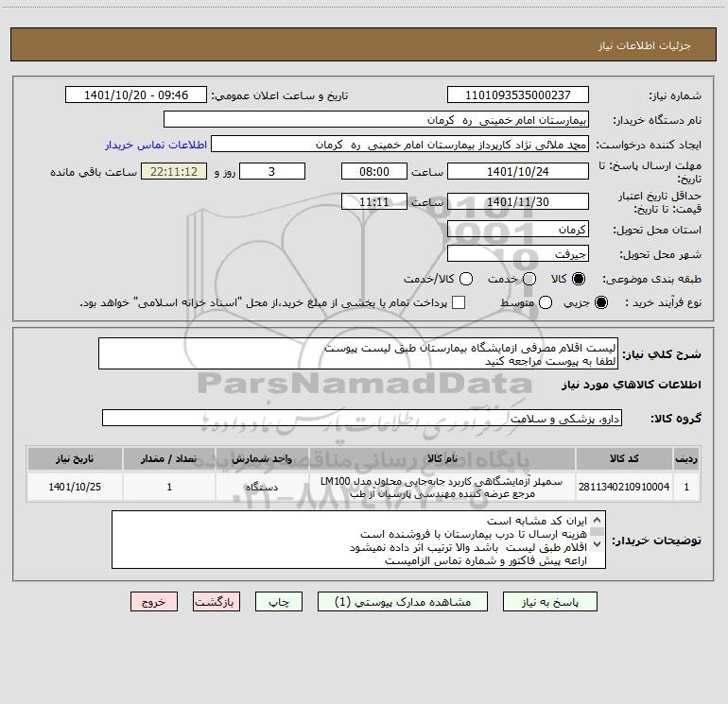Click the row number cell in the ردیف column

pyautogui.click(x=686, y=487)
